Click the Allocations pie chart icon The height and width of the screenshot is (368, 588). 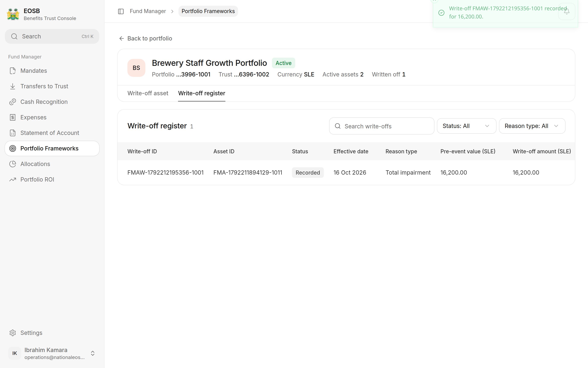(x=13, y=164)
